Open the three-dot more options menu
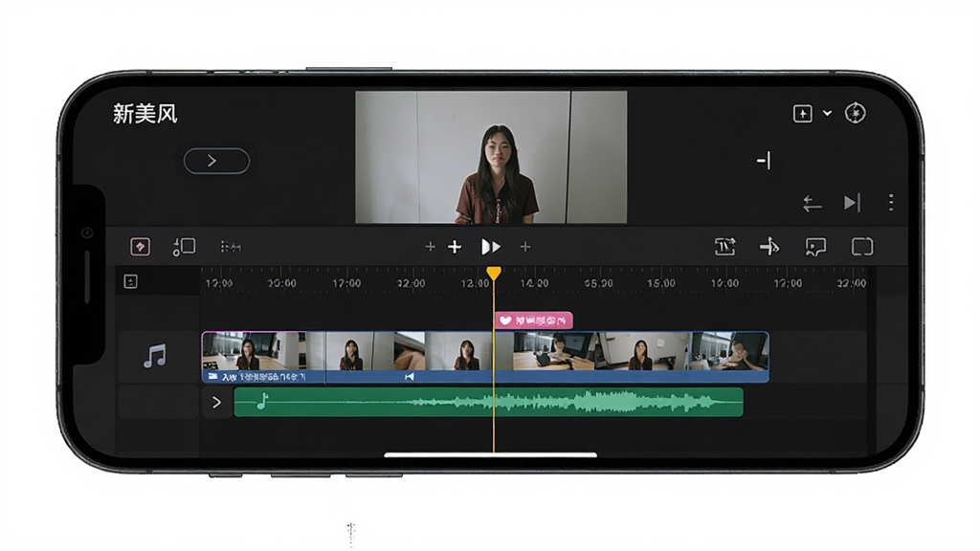The image size is (980, 551). click(x=891, y=203)
